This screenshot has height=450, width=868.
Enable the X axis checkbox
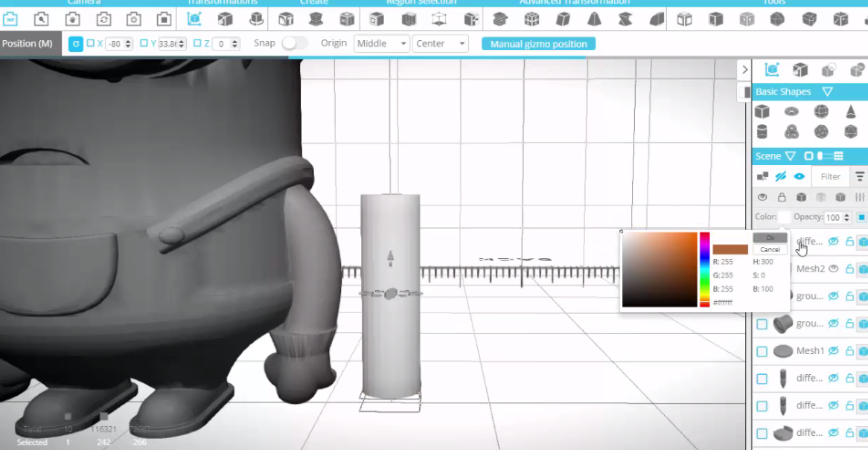[x=91, y=43]
